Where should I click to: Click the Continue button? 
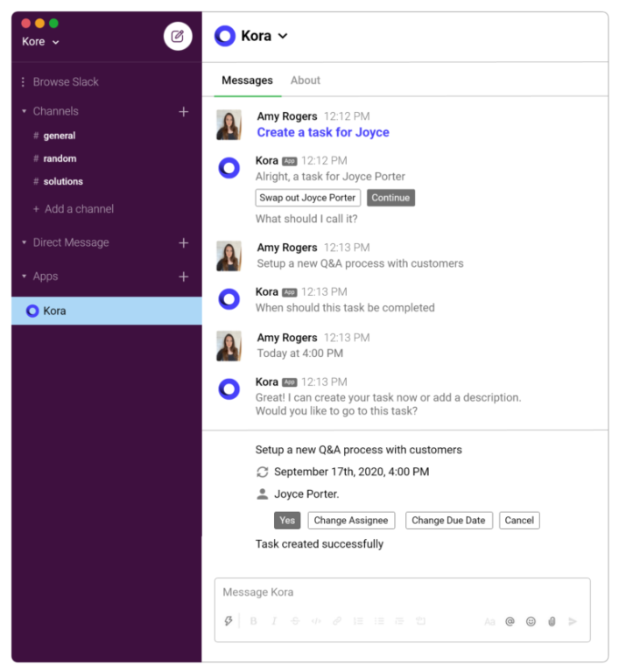point(390,198)
